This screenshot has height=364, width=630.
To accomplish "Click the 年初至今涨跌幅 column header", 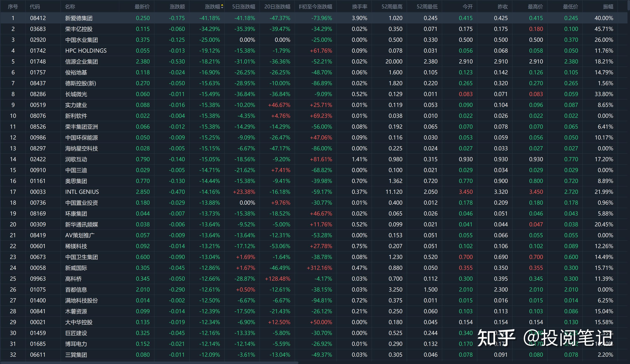I will (x=315, y=7).
